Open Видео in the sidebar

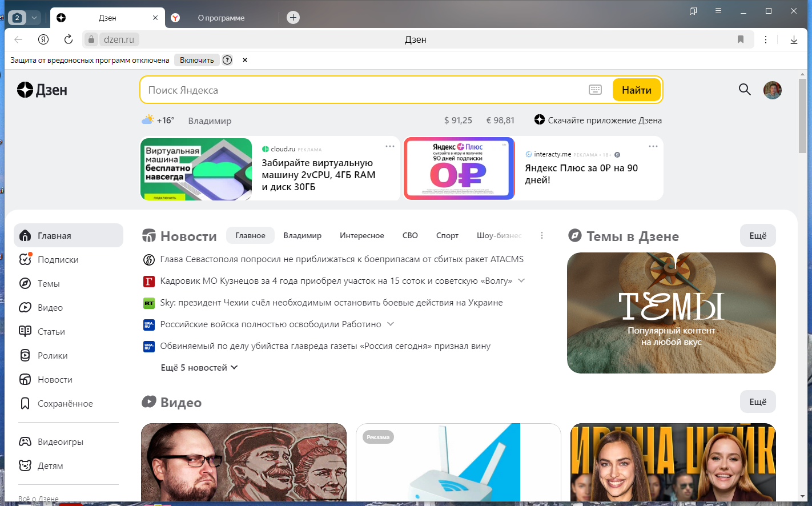69,307
